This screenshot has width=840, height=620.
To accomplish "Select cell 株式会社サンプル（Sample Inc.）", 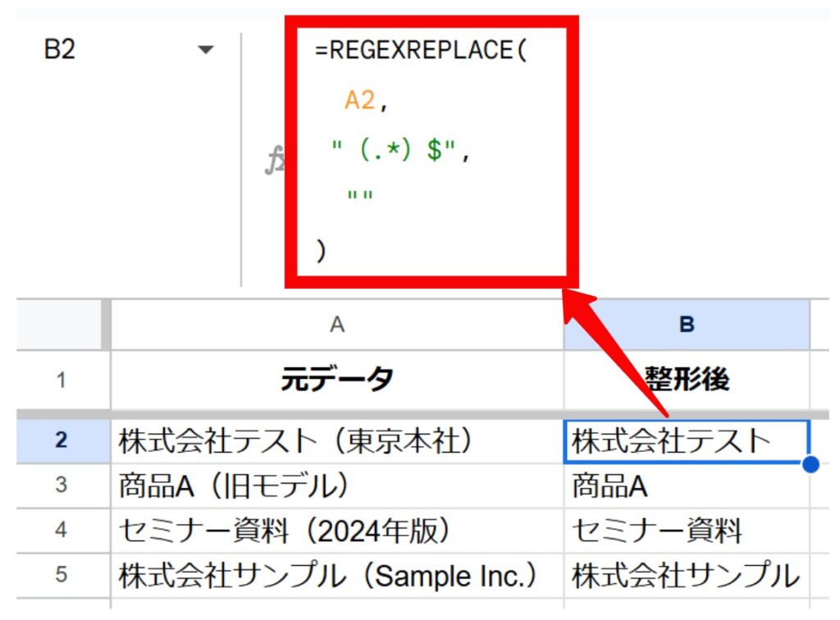I will point(337,576).
